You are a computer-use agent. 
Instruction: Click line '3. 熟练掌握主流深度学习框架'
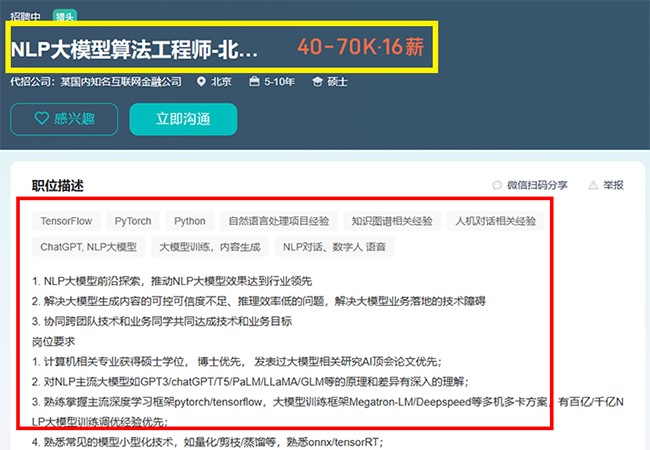(327, 412)
